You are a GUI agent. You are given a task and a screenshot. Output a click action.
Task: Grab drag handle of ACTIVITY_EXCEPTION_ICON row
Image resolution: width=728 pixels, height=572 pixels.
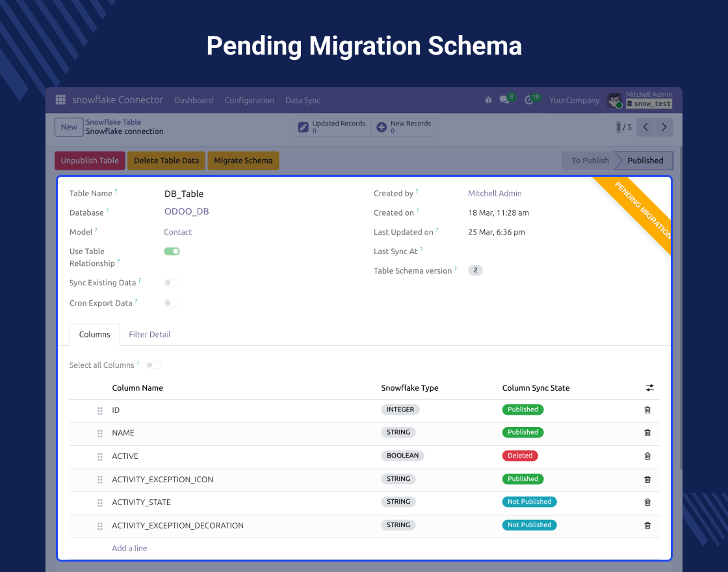click(100, 480)
